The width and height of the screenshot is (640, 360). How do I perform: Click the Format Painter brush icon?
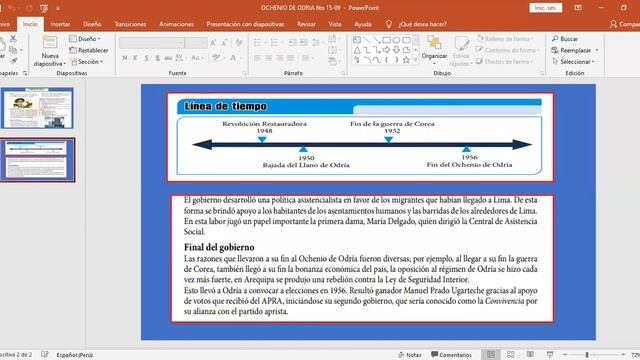click(13, 61)
